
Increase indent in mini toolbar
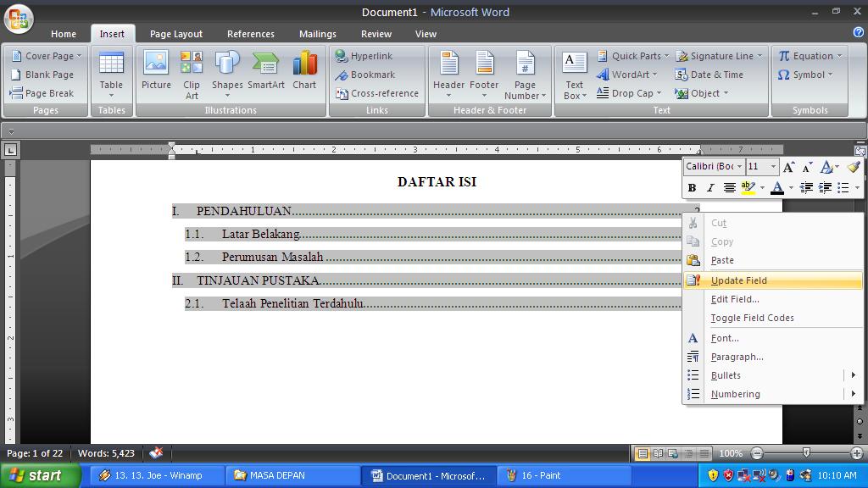pyautogui.click(x=825, y=188)
